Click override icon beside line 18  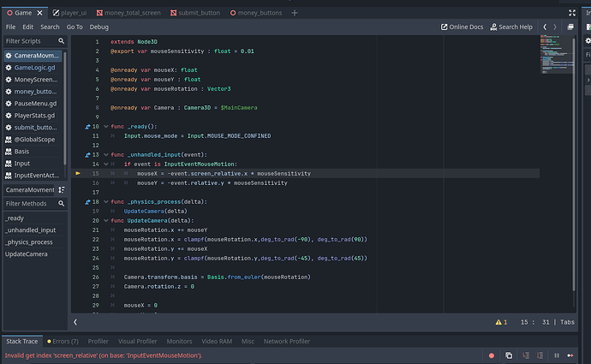(87, 202)
